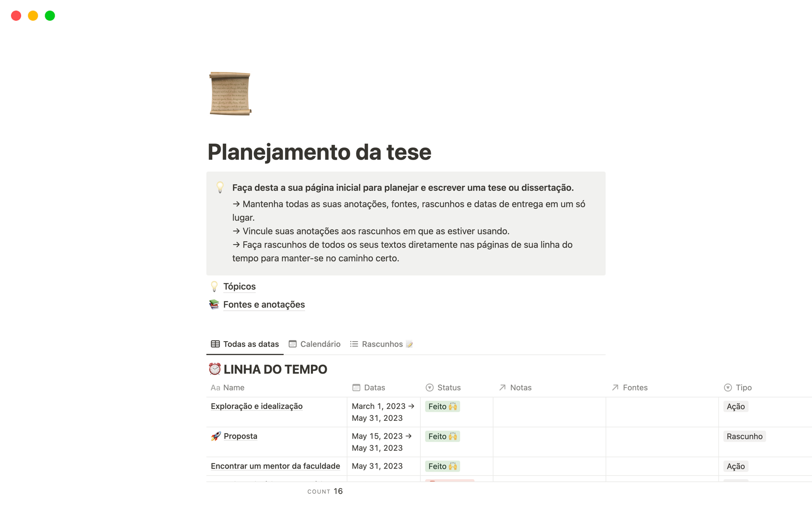Switch to the Calendário tab

pyautogui.click(x=320, y=344)
